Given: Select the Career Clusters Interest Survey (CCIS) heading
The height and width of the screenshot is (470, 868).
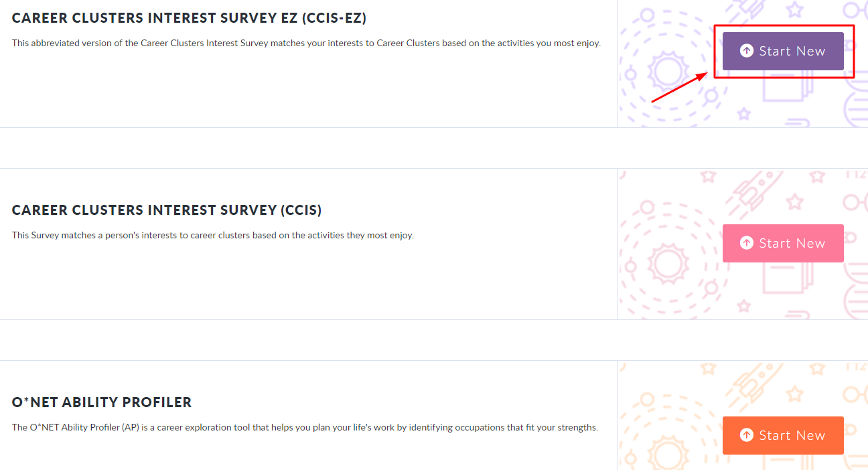Looking at the screenshot, I should tap(167, 210).
